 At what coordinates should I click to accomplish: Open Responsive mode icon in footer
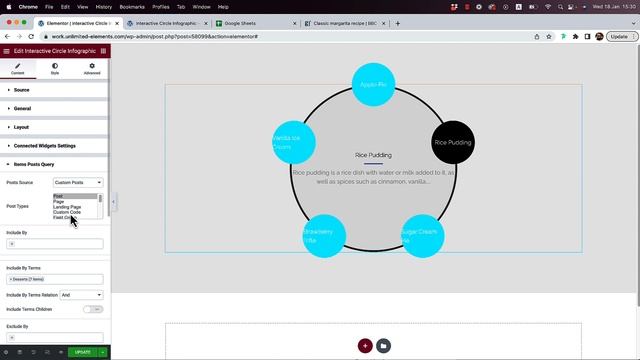tap(47, 352)
